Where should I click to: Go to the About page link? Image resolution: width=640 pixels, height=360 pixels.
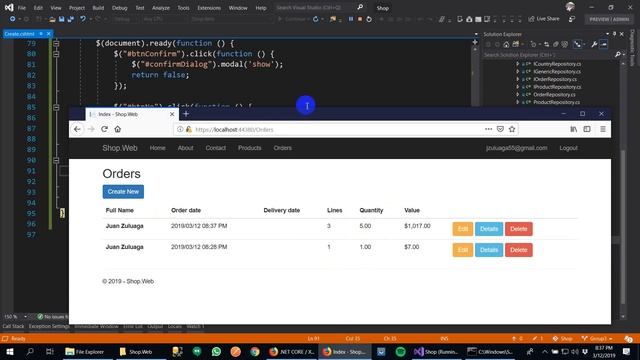(185, 148)
